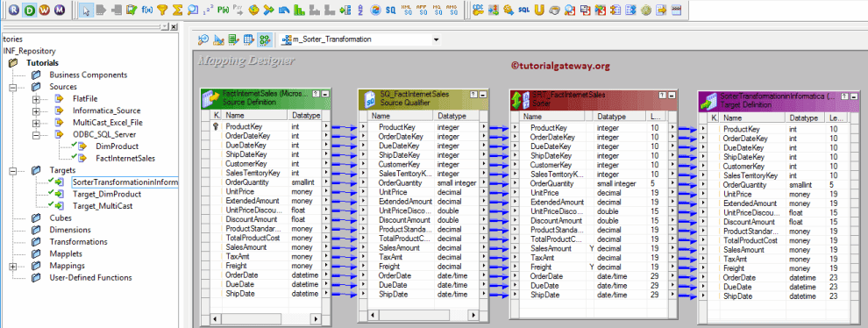
Task: Choose the Lookup transformation icon
Action: [x=193, y=10]
